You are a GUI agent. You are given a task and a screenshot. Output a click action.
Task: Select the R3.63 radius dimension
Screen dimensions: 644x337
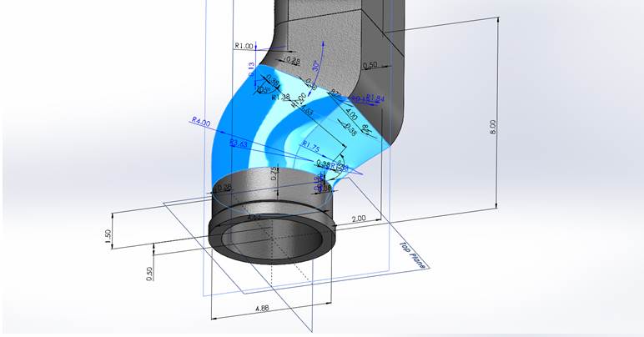coord(239,143)
